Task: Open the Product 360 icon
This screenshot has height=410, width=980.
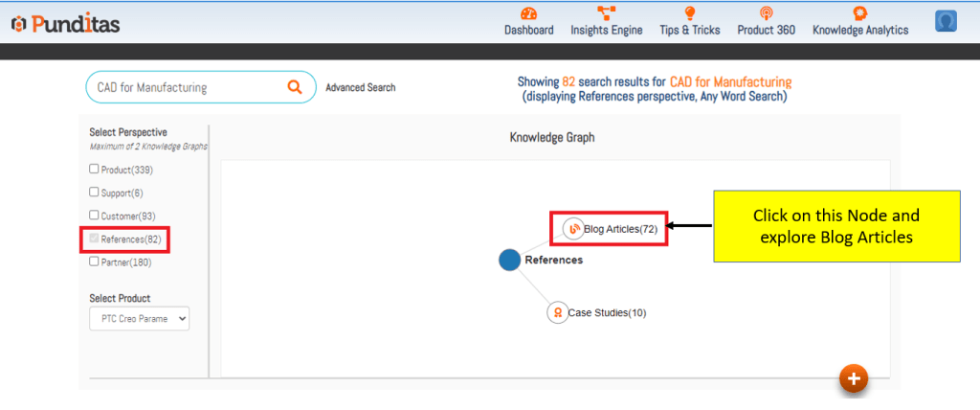Action: tap(766, 13)
